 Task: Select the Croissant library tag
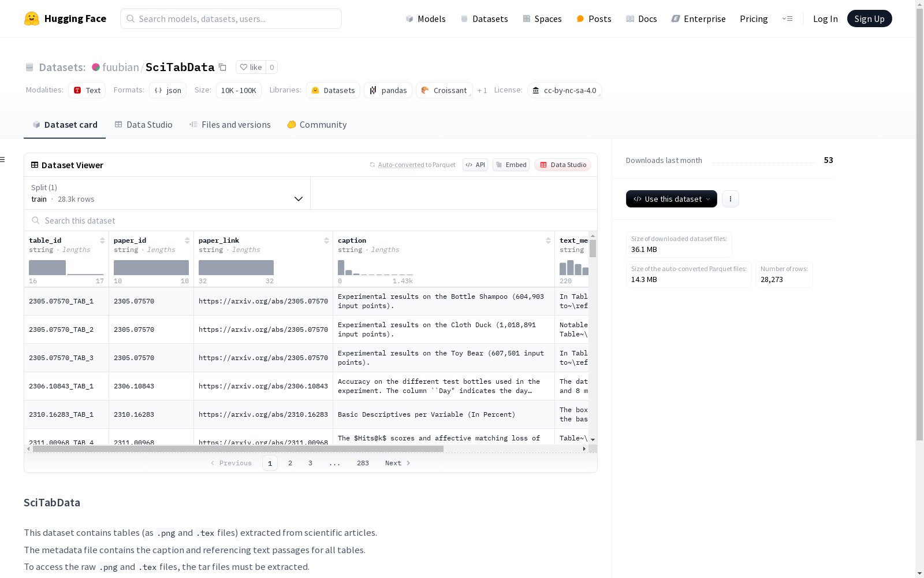(x=444, y=90)
